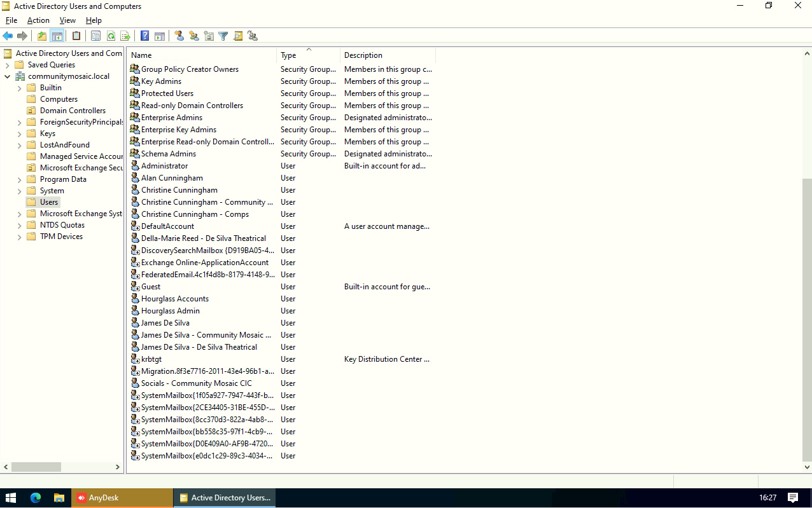The image size is (812, 508).
Task: Click the Description column header
Action: click(x=388, y=55)
